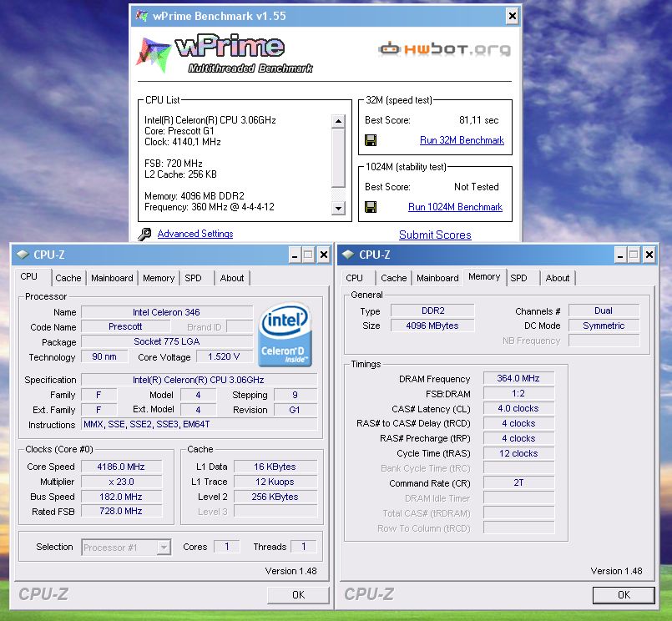The image size is (672, 621).
Task: Click the L1 Trace value 12 Kuops
Action: (x=275, y=482)
